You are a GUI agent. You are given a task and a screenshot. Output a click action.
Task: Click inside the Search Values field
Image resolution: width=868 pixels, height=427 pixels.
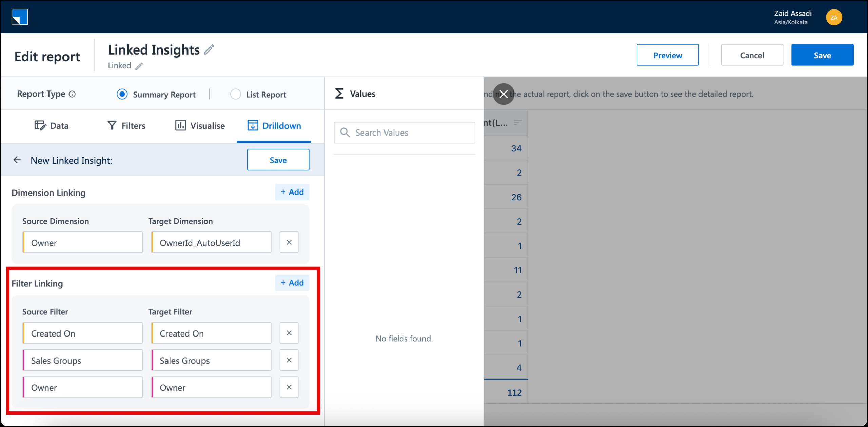(403, 133)
